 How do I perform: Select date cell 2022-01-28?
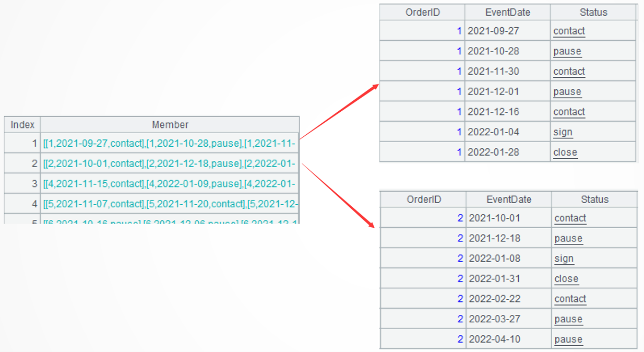click(x=508, y=152)
